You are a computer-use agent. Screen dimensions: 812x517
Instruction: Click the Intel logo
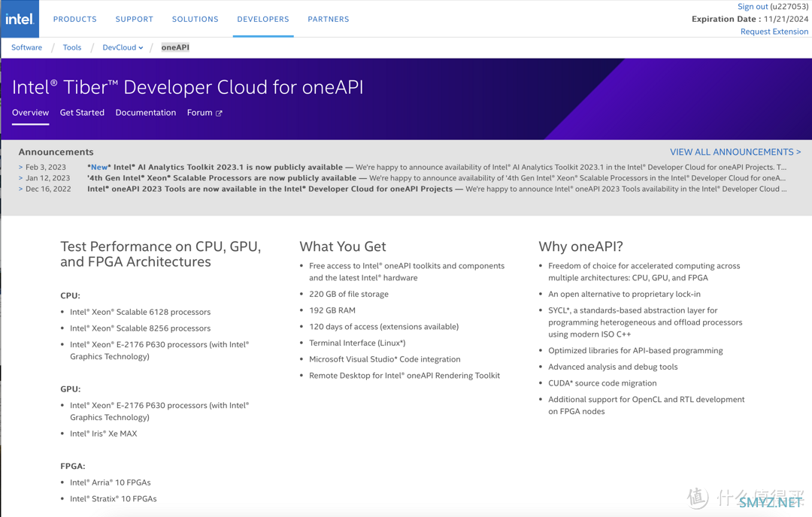click(20, 19)
